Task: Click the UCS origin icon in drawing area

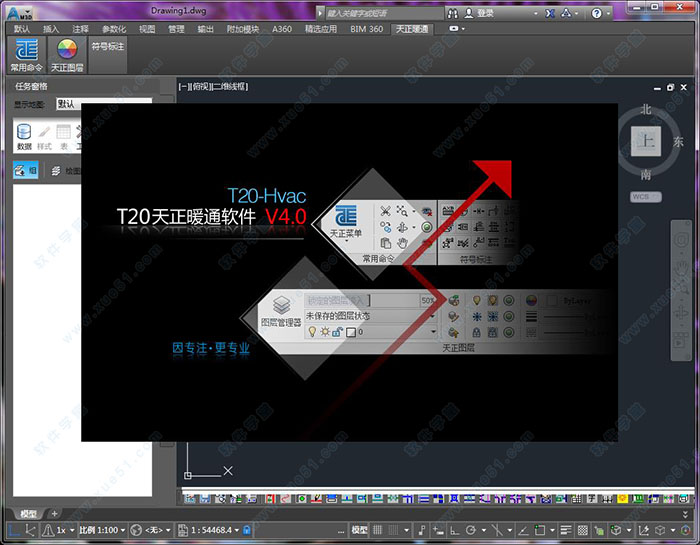Action: click(188, 476)
